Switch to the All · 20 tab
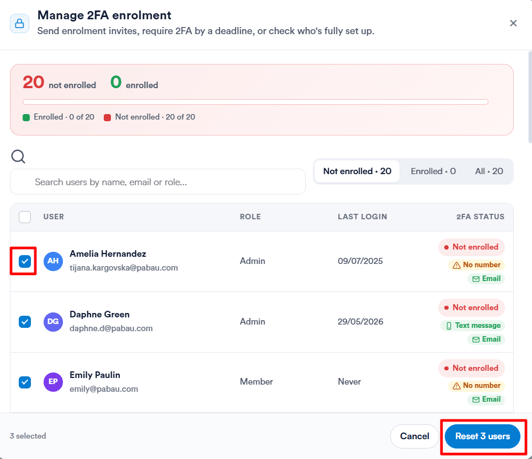This screenshot has width=532, height=459. tap(489, 171)
